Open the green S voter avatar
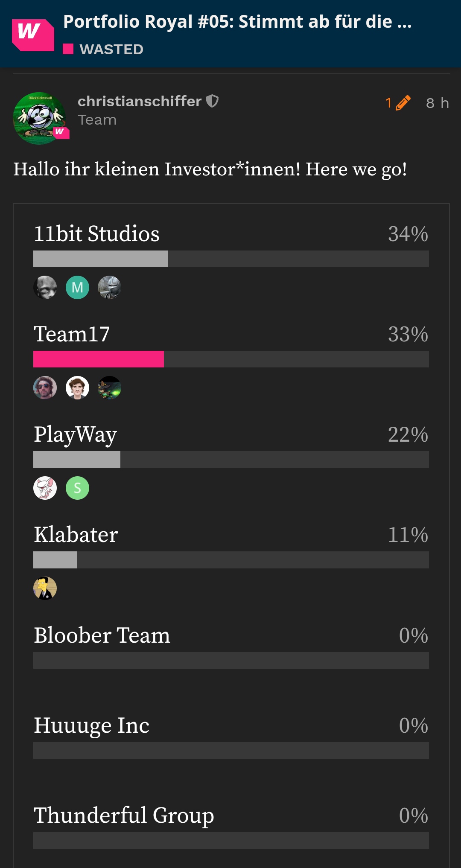Viewport: 461px width, 868px height. (x=77, y=488)
